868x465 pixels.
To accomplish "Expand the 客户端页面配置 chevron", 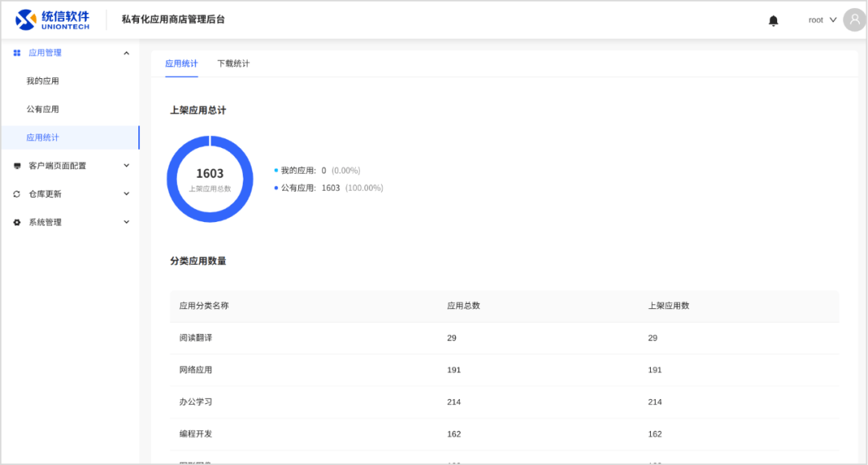I will click(126, 166).
